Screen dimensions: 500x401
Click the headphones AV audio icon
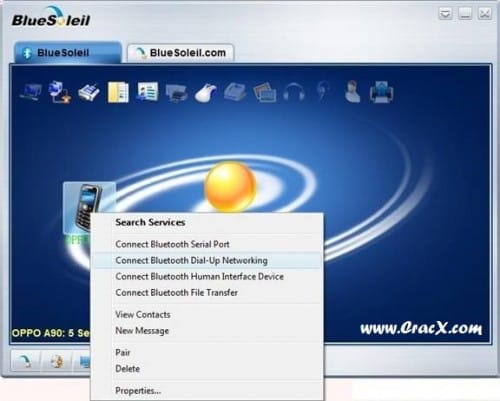click(294, 92)
